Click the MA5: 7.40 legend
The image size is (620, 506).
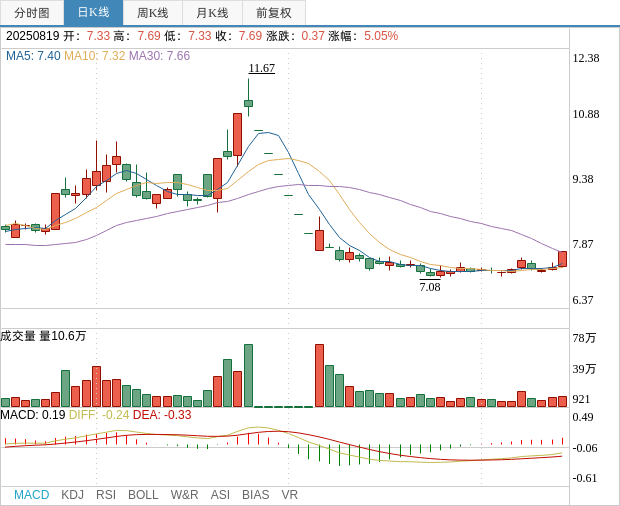(x=33, y=56)
